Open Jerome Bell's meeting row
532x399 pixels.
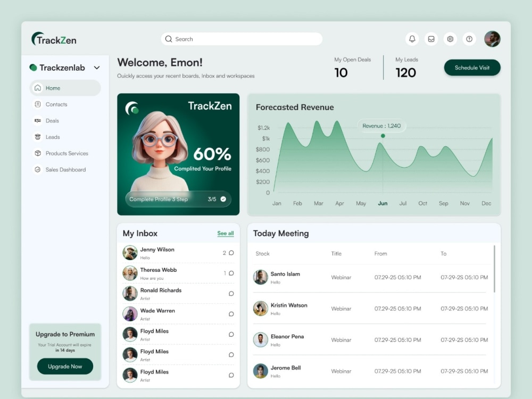pos(371,371)
